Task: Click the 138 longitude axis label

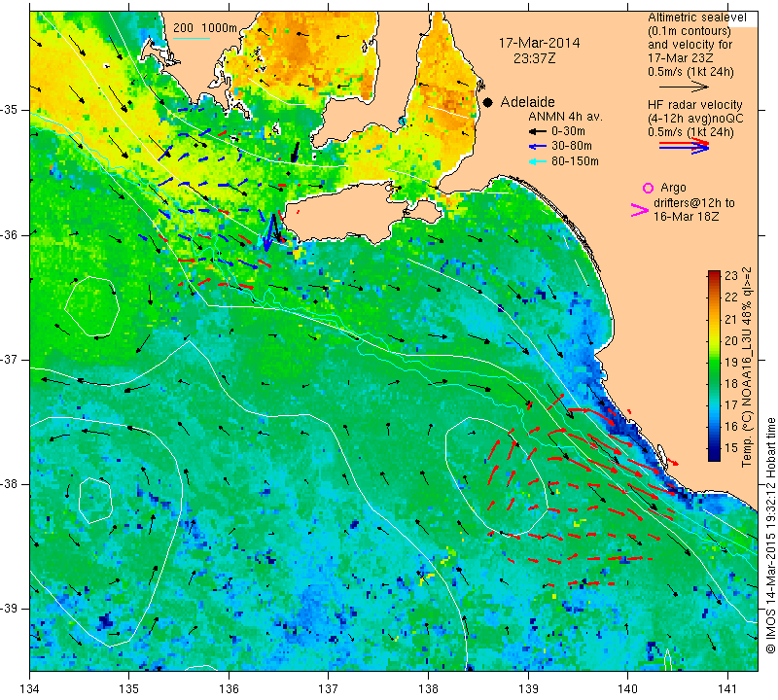Action: pyautogui.click(x=428, y=689)
